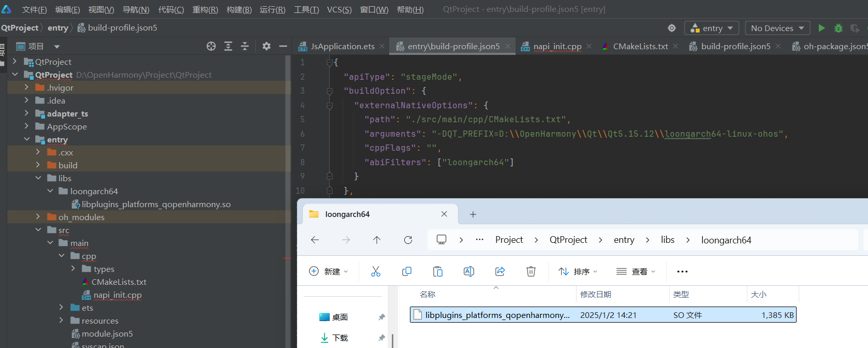This screenshot has height=348, width=868.
Task: Expand all items in project tree
Action: 228,46
